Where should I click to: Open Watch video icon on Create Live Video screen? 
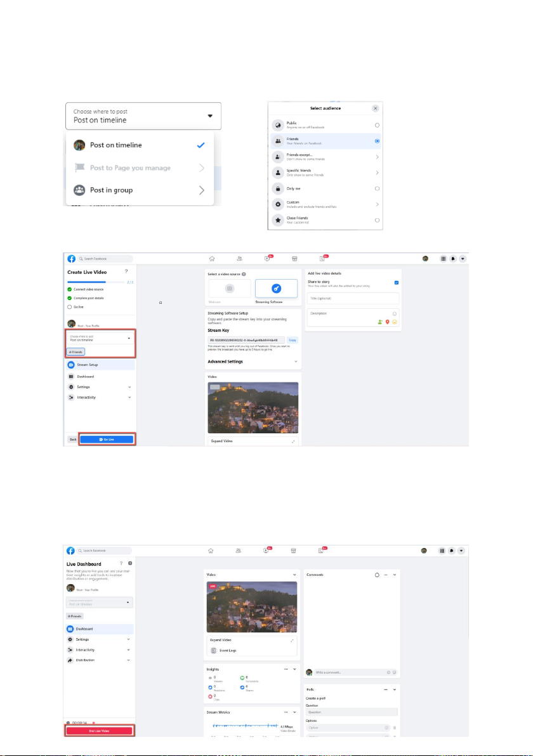pyautogui.click(x=267, y=259)
